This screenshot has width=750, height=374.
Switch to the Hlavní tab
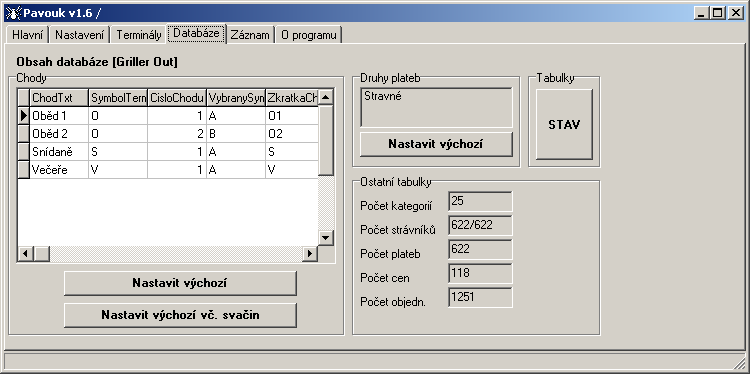pyautogui.click(x=27, y=35)
